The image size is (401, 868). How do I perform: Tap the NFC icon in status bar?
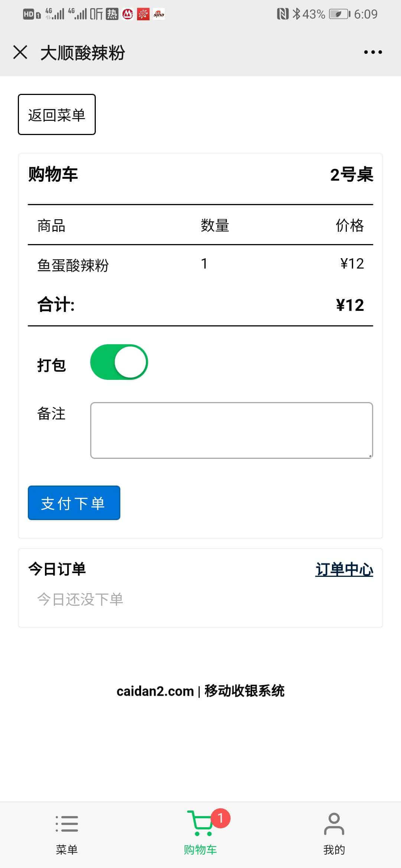pyautogui.click(x=283, y=14)
